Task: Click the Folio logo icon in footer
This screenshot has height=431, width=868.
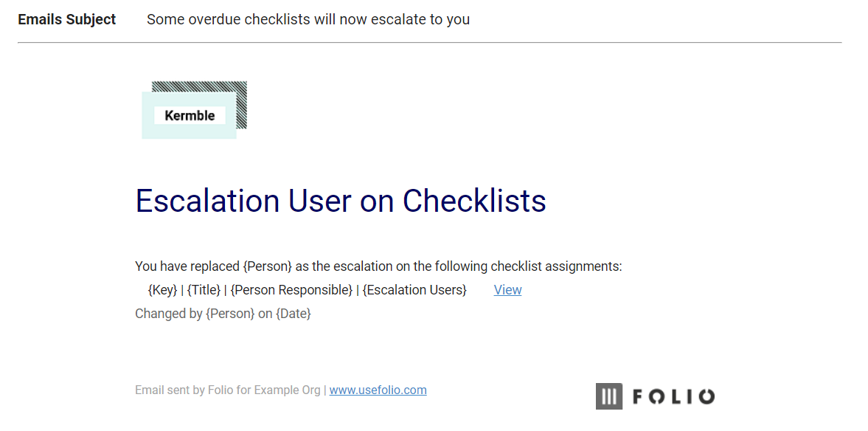Action: pos(609,396)
